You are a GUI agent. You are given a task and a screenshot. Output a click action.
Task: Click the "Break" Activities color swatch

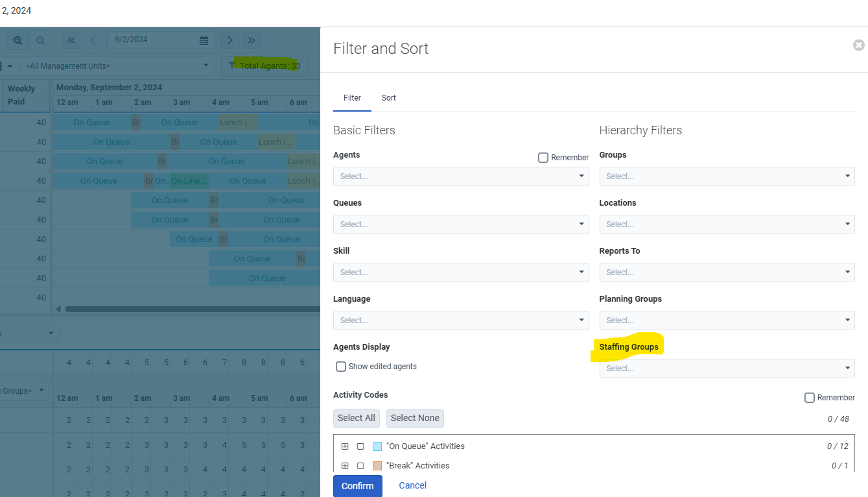(377, 466)
